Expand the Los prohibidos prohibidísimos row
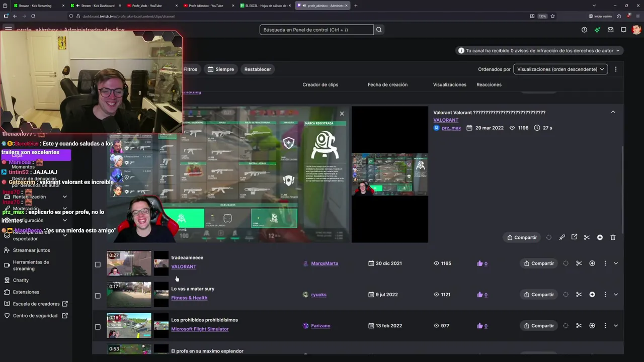644x362 pixels. tap(616, 326)
